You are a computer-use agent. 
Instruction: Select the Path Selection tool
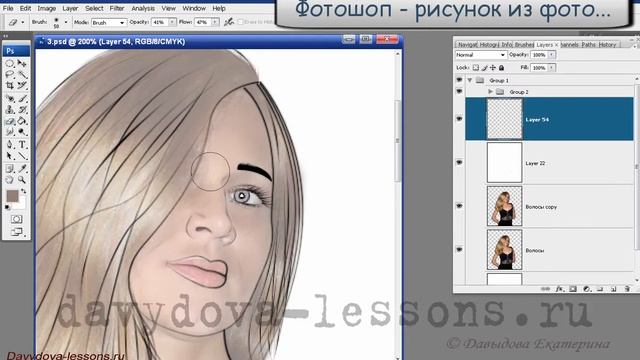10,156
